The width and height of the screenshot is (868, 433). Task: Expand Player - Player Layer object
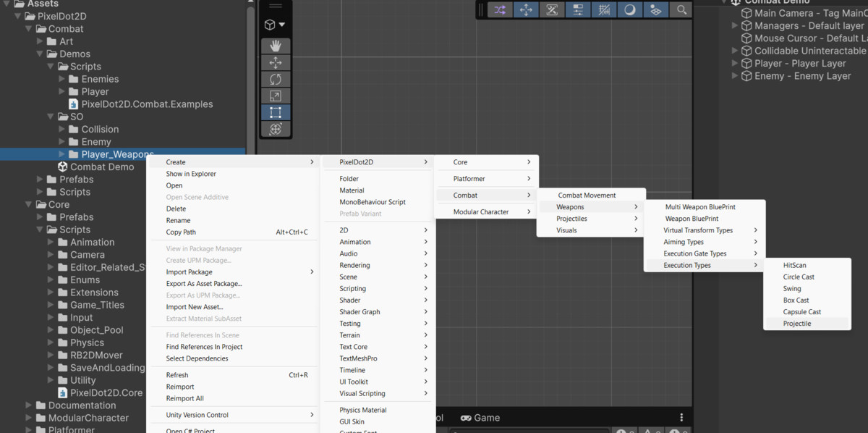coord(735,63)
